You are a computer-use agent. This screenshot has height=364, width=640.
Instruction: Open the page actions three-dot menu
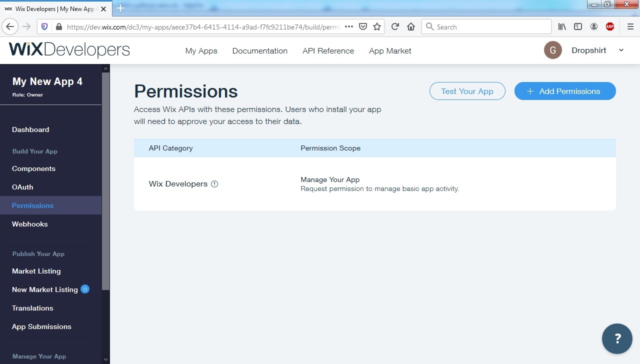349,26
